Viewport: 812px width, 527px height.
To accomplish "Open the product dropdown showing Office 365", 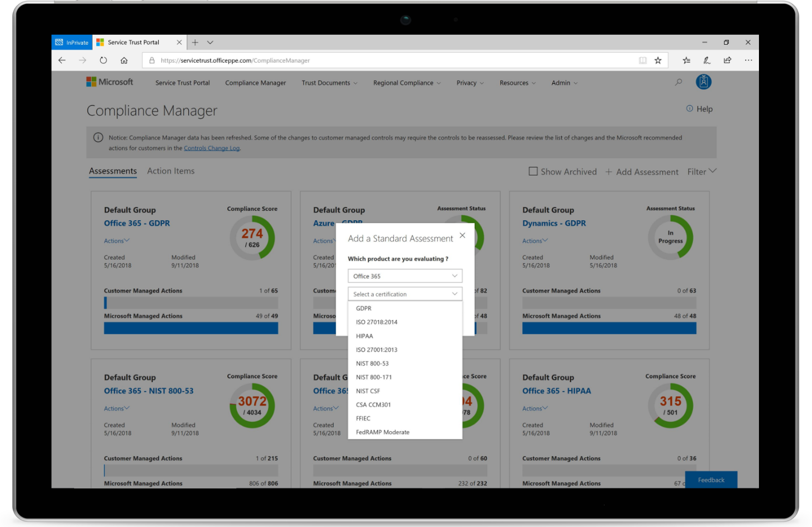I will pyautogui.click(x=405, y=276).
